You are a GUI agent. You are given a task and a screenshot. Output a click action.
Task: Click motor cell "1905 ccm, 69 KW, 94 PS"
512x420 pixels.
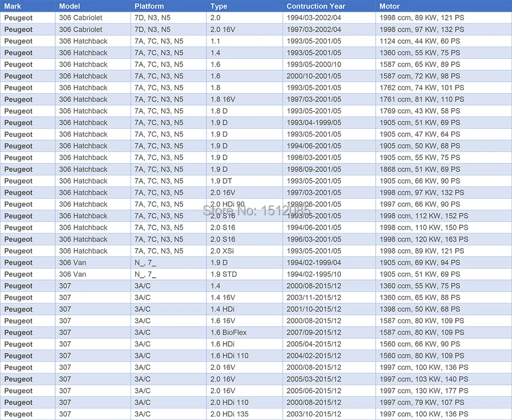click(x=444, y=263)
